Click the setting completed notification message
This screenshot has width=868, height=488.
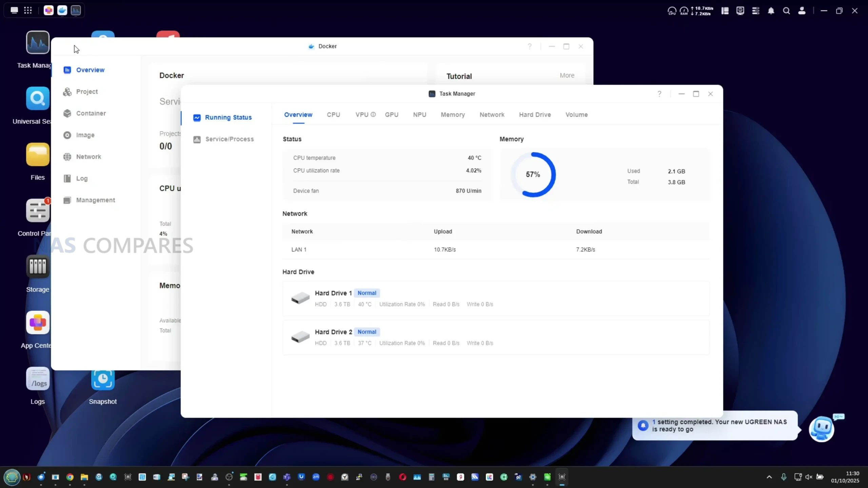(x=719, y=426)
